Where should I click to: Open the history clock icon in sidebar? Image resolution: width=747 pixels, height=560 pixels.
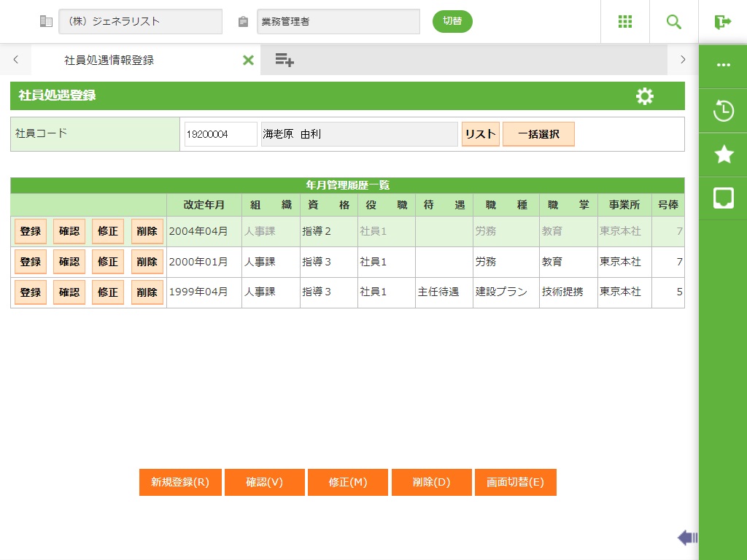[x=723, y=111]
